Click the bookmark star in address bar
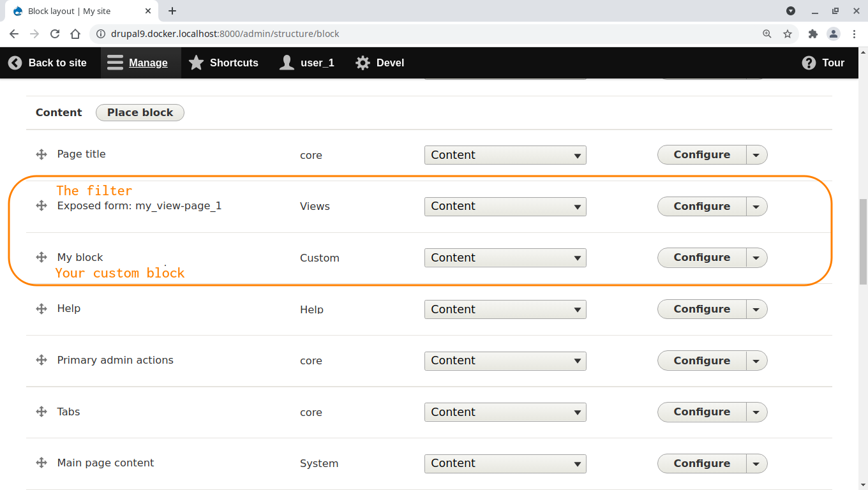 pos(788,34)
